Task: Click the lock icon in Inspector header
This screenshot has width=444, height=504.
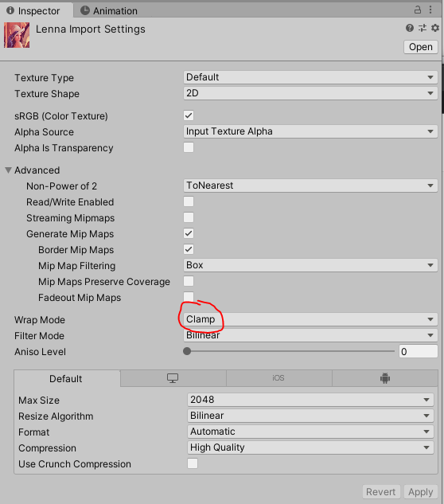Action: click(417, 10)
